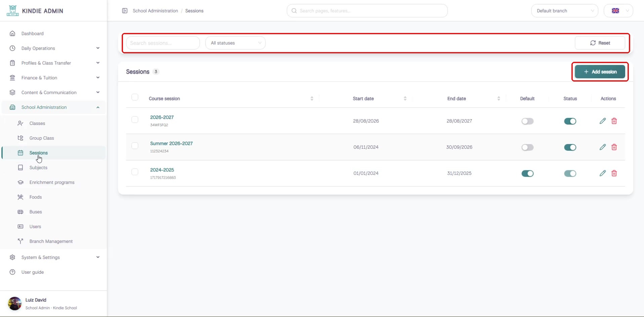The height and width of the screenshot is (317, 644).
Task: Click the UK flag language icon
Action: point(615,11)
